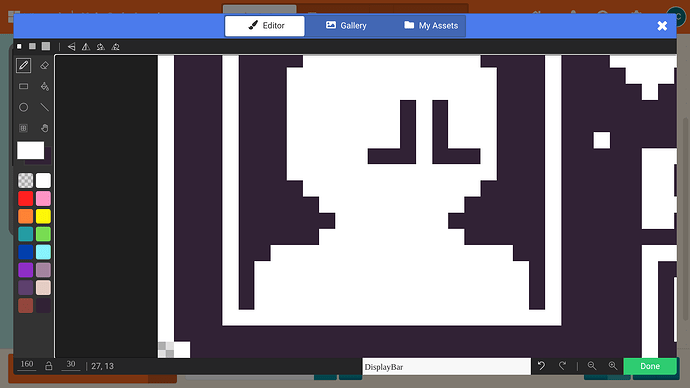Toggle the aspect ratio lock
Screen dimensions: 690x388
click(48, 366)
